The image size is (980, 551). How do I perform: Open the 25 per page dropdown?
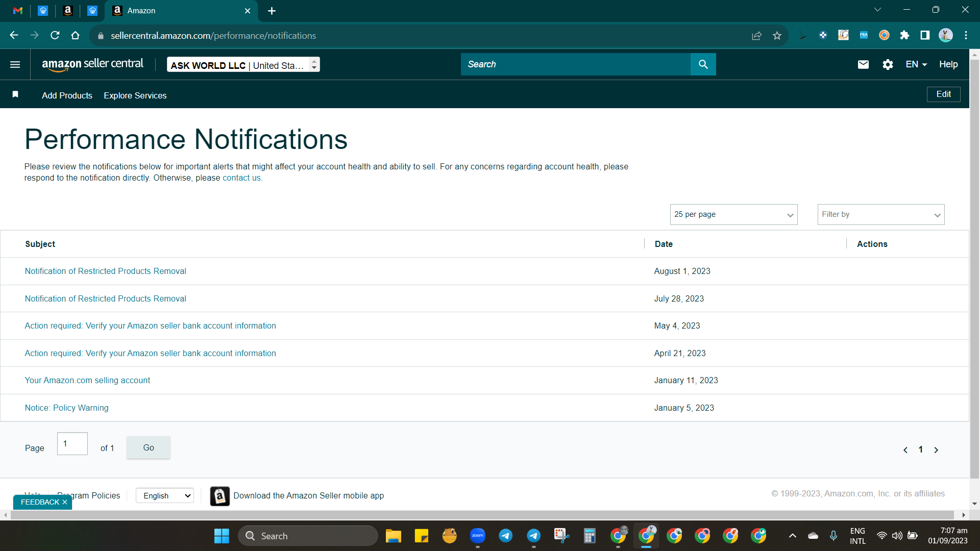[x=733, y=215]
